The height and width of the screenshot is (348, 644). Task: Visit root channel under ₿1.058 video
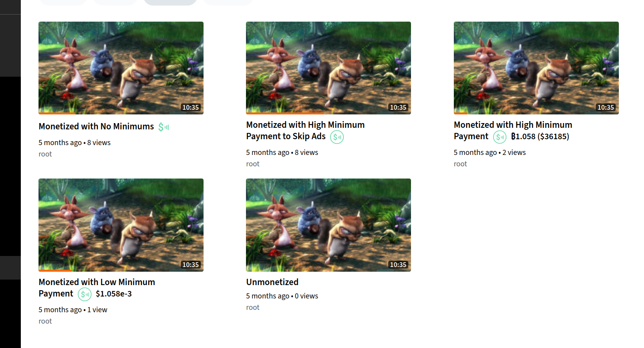pos(461,164)
